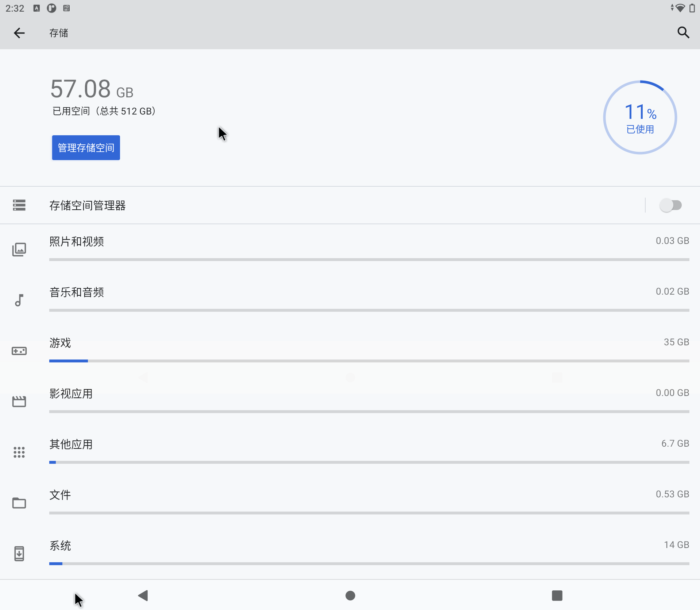This screenshot has height=610, width=700.
Task: Click the round status bar notification icon
Action: [x=51, y=8]
